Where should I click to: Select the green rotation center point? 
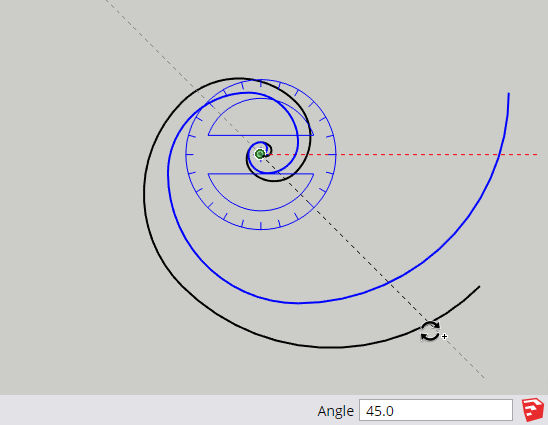(x=260, y=154)
